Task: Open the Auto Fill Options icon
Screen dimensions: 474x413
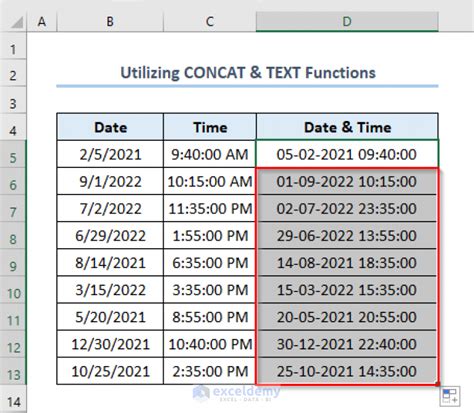Action: coord(450,396)
